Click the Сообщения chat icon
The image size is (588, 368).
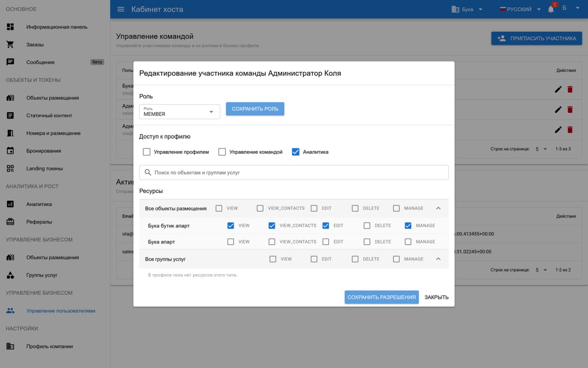pyautogui.click(x=10, y=62)
